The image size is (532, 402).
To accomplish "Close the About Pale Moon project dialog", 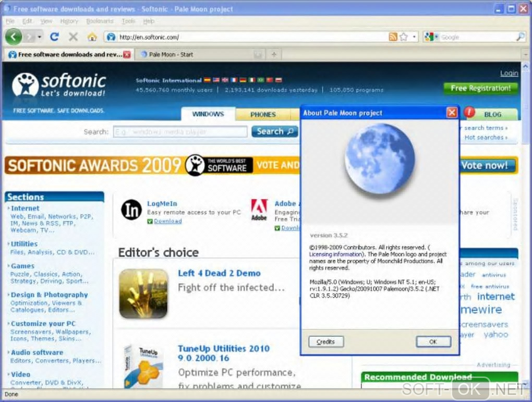I will point(452,113).
